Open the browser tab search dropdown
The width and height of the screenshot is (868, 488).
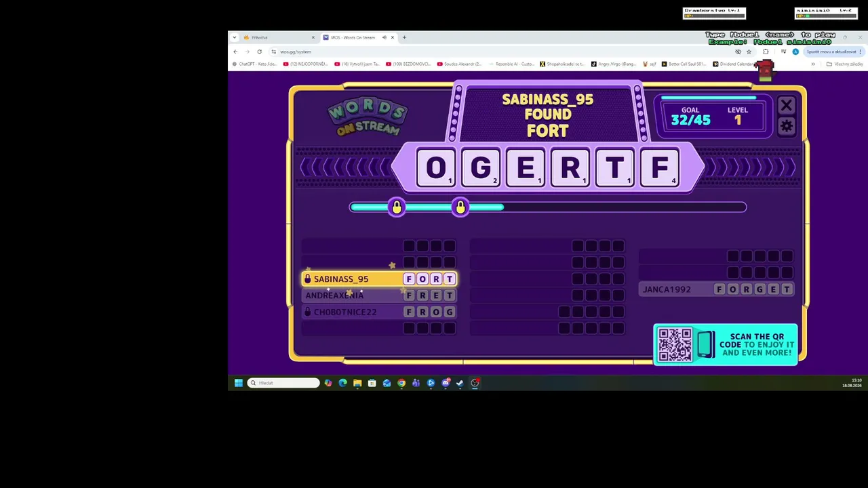pos(234,37)
